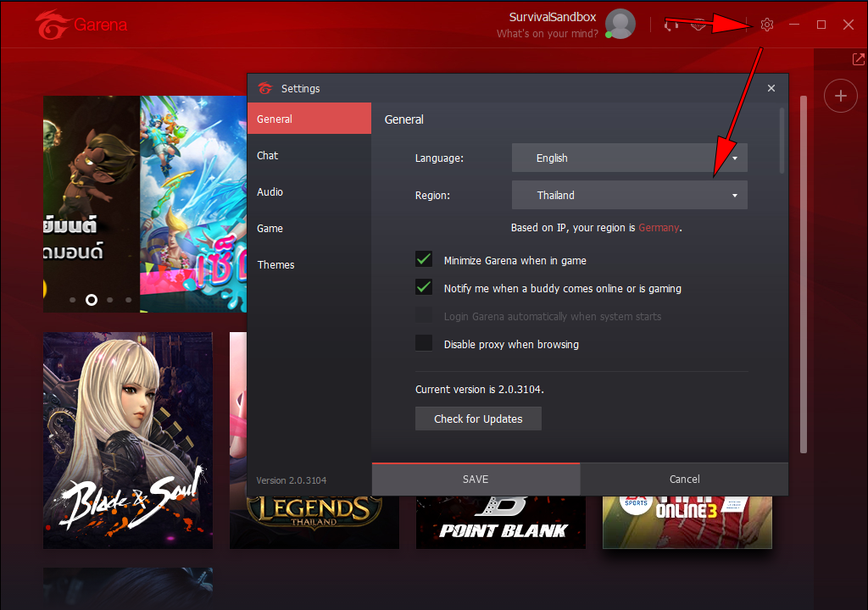Click the pop-out arrow icon in right sidebar
This screenshot has height=610, width=868.
(x=858, y=59)
